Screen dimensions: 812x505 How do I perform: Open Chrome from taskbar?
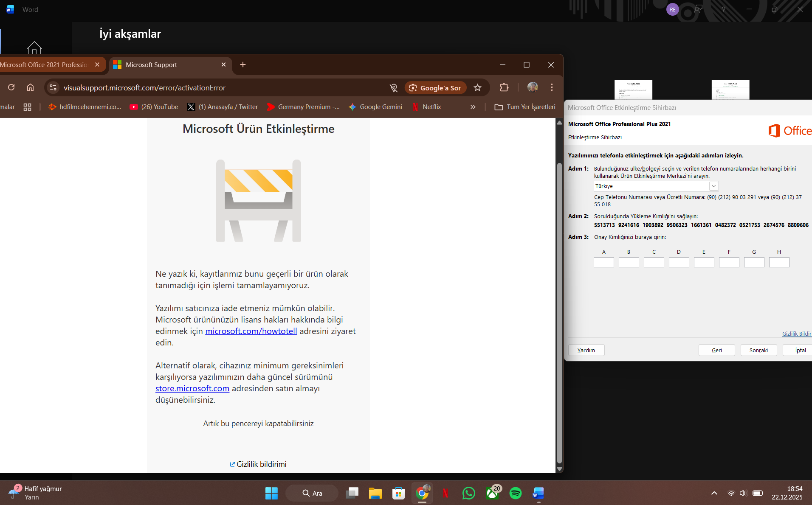[422, 493]
